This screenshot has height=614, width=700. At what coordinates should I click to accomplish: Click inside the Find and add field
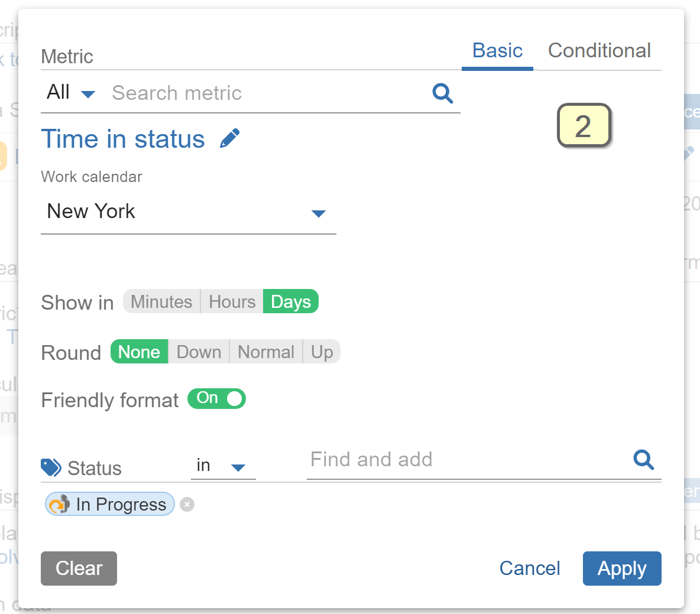[414, 460]
